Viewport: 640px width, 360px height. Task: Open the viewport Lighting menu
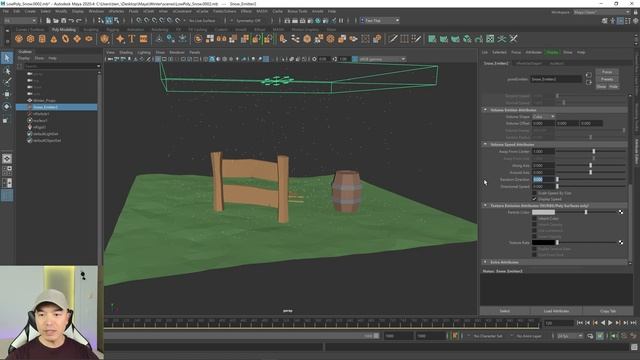coord(144,52)
